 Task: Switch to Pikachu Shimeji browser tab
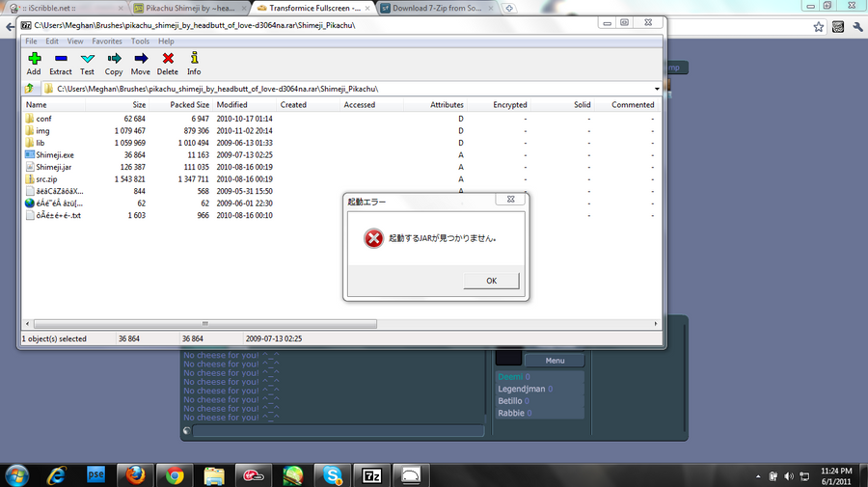point(190,8)
